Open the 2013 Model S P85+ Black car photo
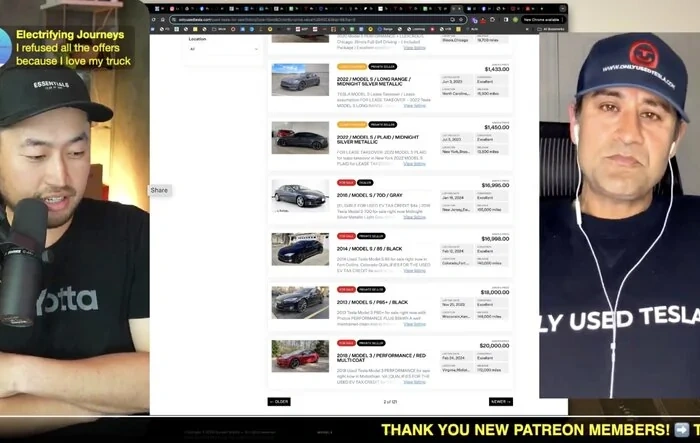 300,303
